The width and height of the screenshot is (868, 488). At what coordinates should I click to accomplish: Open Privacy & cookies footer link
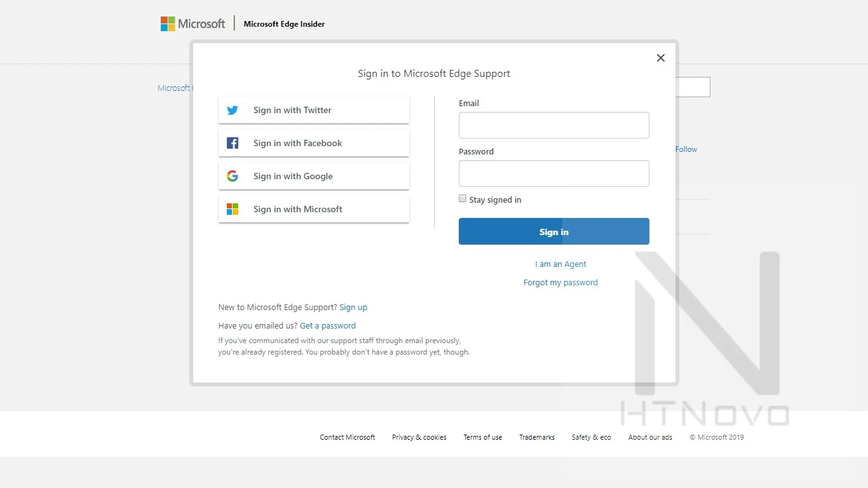(419, 437)
